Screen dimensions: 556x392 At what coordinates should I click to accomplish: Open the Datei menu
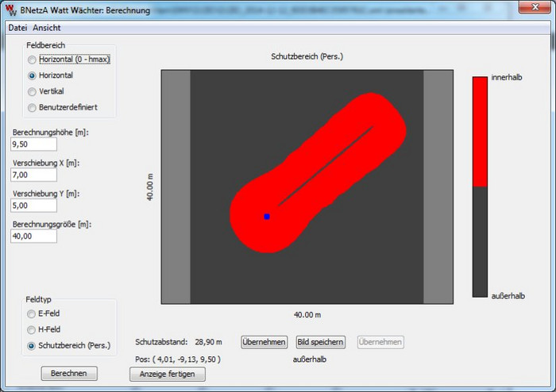tap(17, 28)
